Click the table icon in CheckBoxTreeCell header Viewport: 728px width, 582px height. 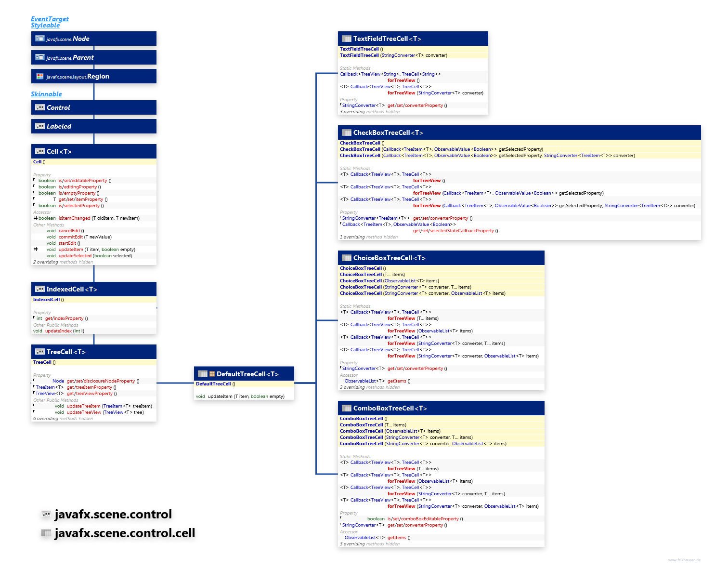point(346,132)
